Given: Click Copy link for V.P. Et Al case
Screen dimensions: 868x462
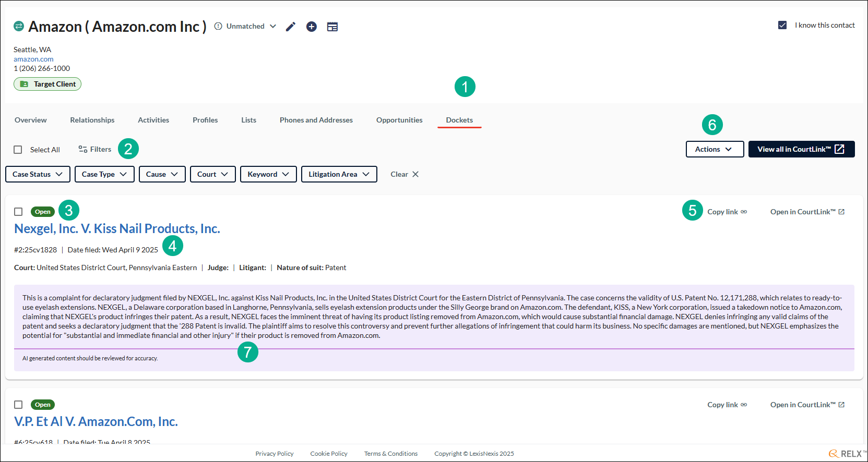Looking at the screenshot, I should pos(727,405).
